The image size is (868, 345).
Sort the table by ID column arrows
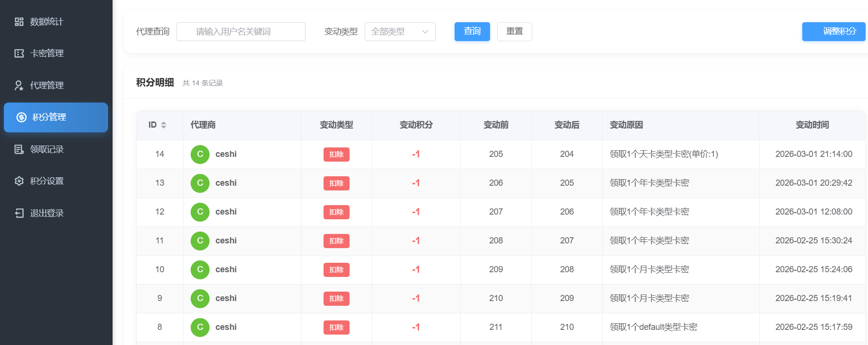point(164,125)
